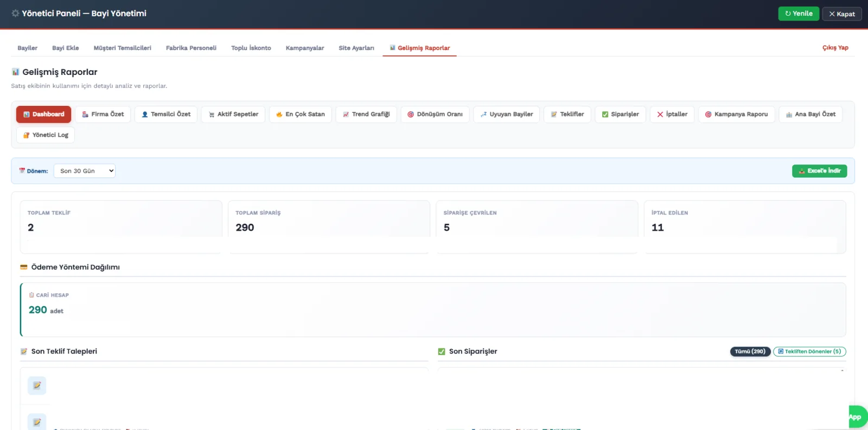868x430 pixels.
Task: Open the Fabrika Personeli tab
Action: pos(191,48)
